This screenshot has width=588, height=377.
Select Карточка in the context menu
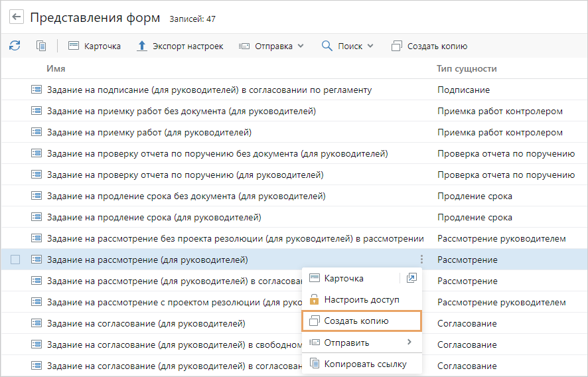(x=343, y=278)
